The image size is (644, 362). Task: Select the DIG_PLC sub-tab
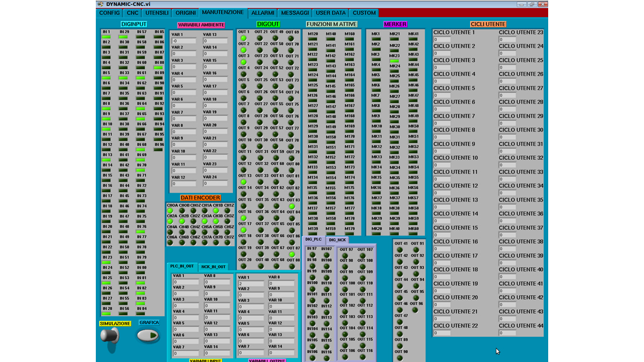(314, 239)
